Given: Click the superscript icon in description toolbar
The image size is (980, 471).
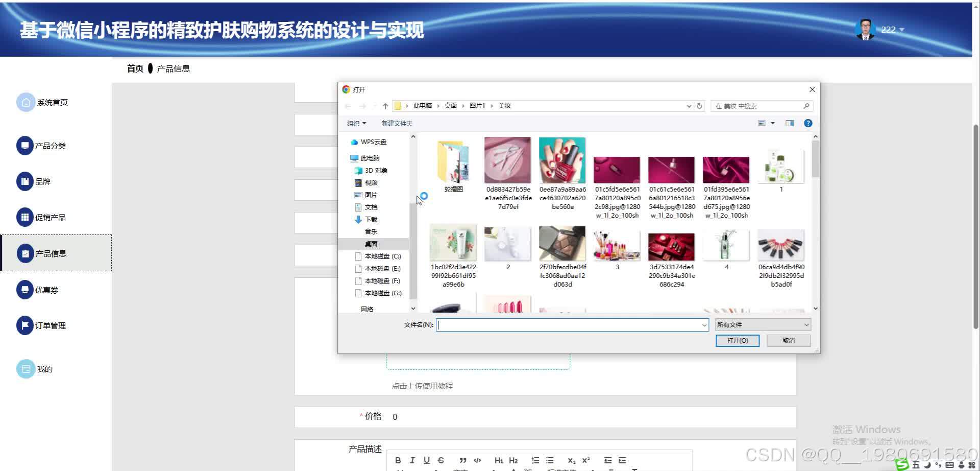Looking at the screenshot, I should point(585,460).
